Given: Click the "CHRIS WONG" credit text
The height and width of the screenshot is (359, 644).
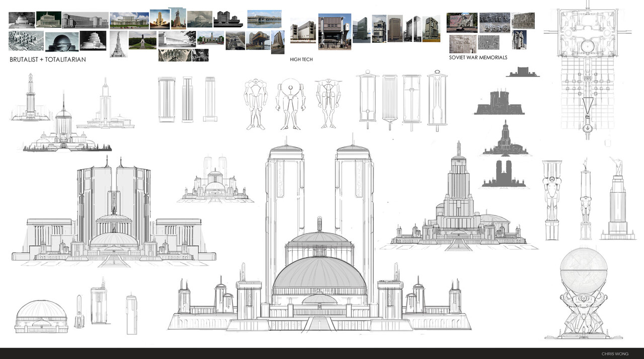Looking at the screenshot, I should pos(616,353).
